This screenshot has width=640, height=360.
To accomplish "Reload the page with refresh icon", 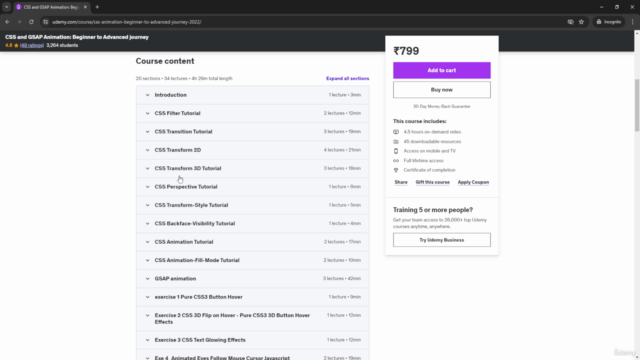I will coord(31,22).
